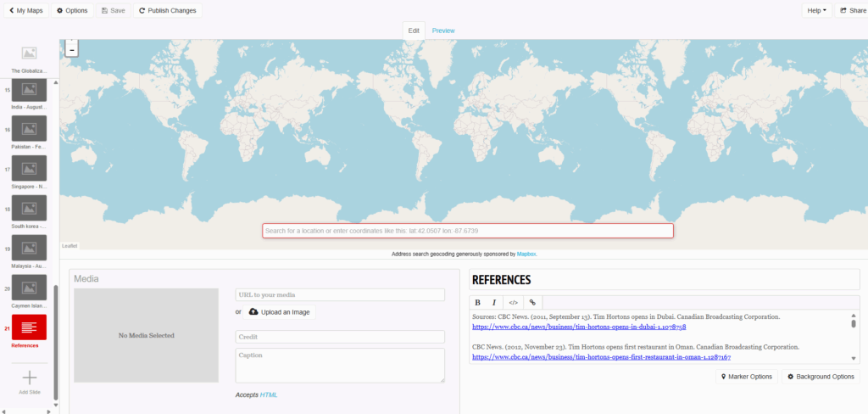Select the Pakistan slide in sidebar
The height and width of the screenshot is (414, 868).
29,129
